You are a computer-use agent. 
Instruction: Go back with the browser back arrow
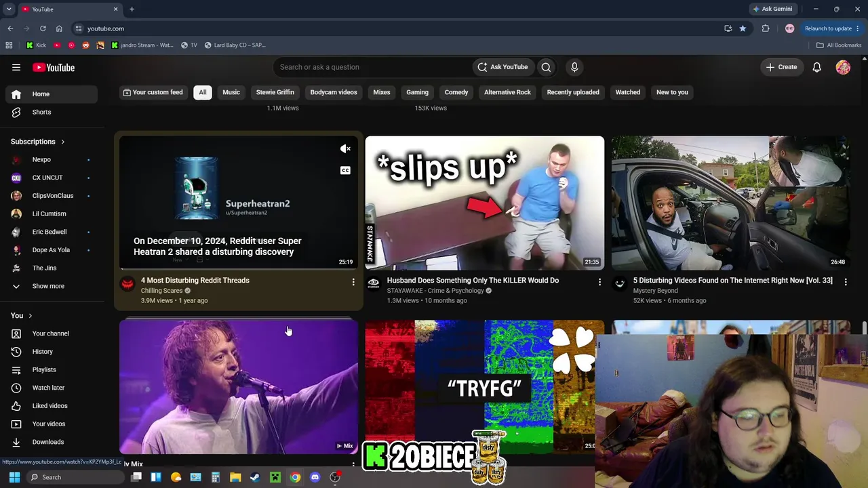10,28
